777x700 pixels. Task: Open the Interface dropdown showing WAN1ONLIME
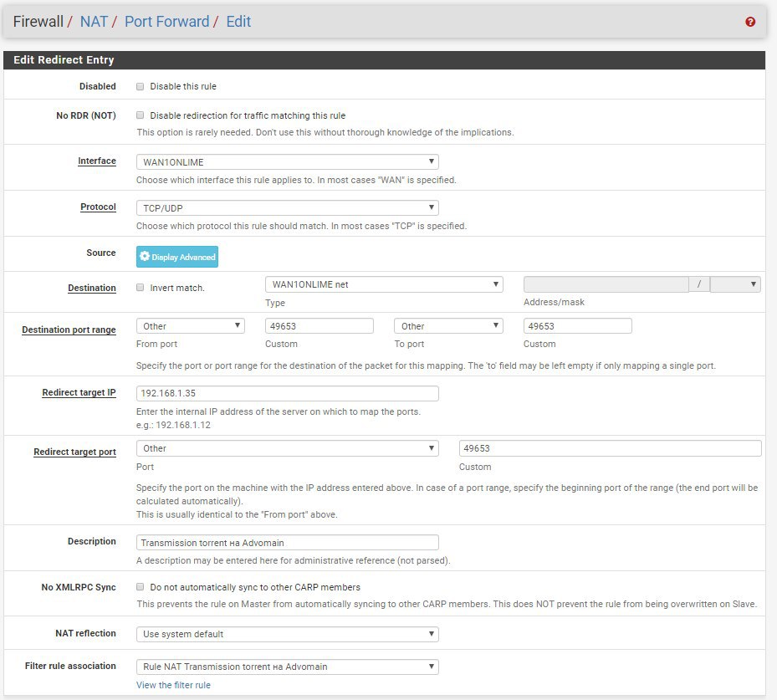pos(288,162)
